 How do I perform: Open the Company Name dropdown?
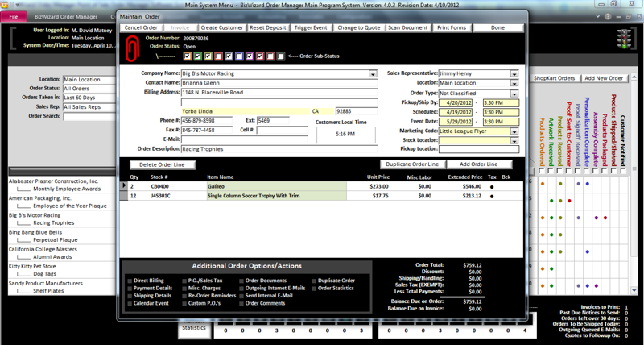[373, 74]
